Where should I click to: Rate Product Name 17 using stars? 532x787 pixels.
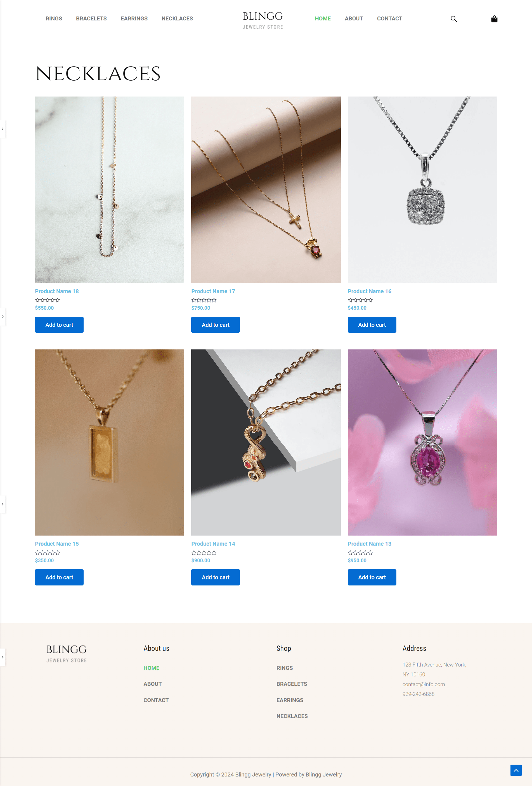coord(204,300)
